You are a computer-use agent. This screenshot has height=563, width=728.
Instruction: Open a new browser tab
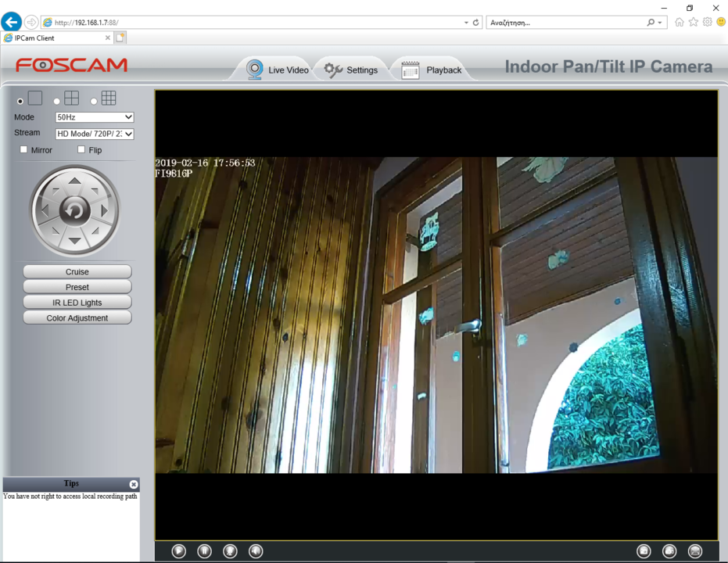click(x=120, y=38)
